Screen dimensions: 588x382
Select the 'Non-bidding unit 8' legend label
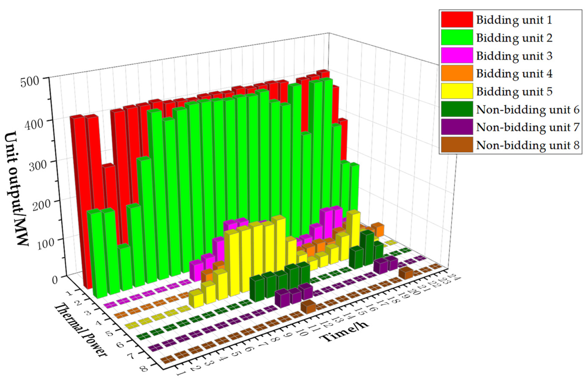point(528,145)
